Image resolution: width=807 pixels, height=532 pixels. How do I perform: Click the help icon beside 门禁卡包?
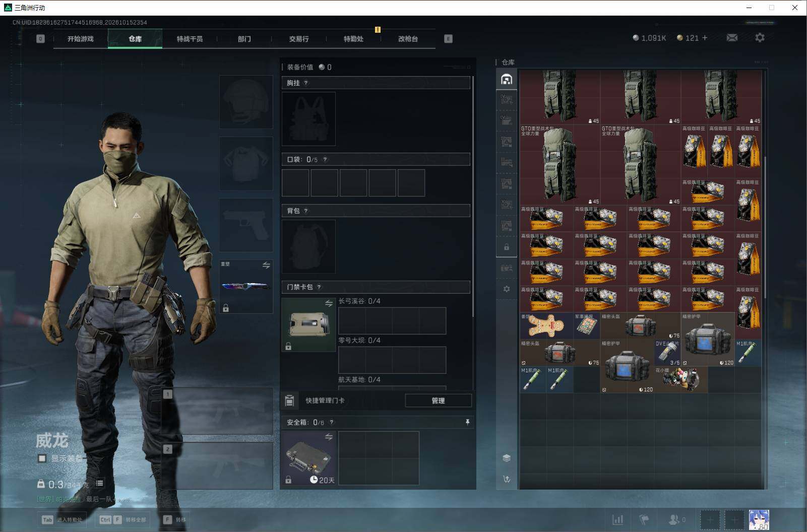319,287
